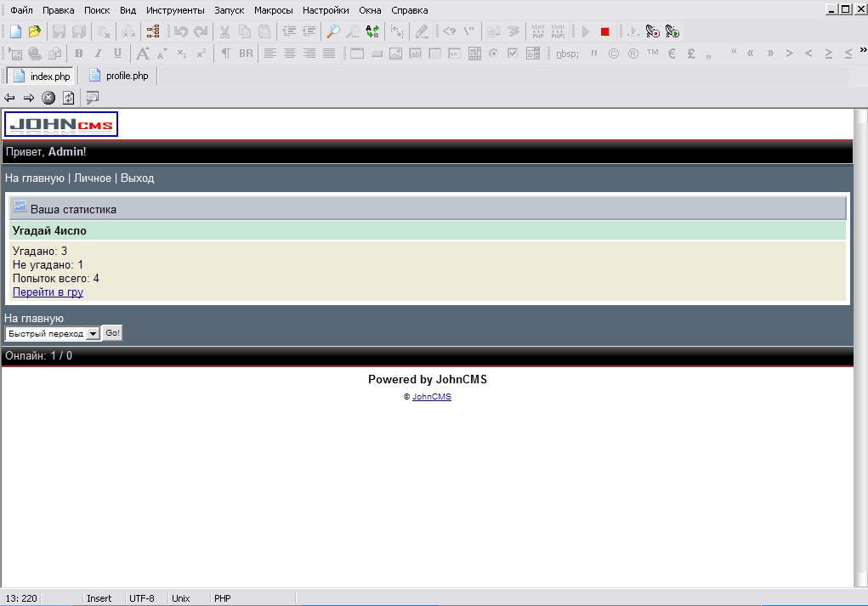Insert pound sign entity
This screenshot has width=868, height=606.
click(691, 54)
